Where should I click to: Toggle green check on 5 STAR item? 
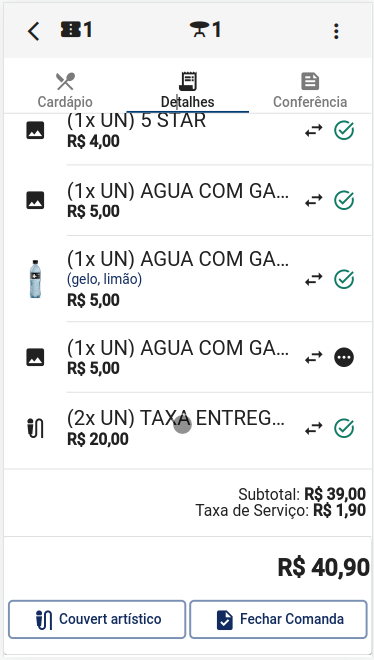point(344,130)
